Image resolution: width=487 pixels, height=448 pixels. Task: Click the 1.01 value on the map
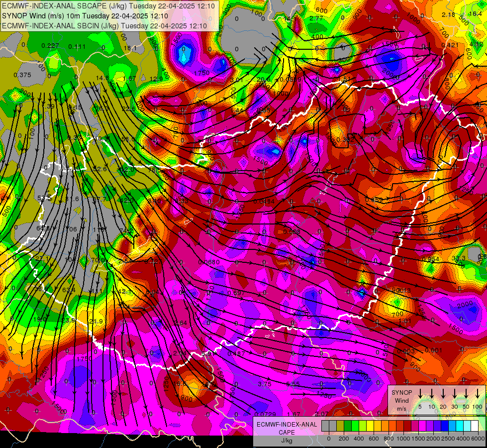pyautogui.click(x=405, y=321)
